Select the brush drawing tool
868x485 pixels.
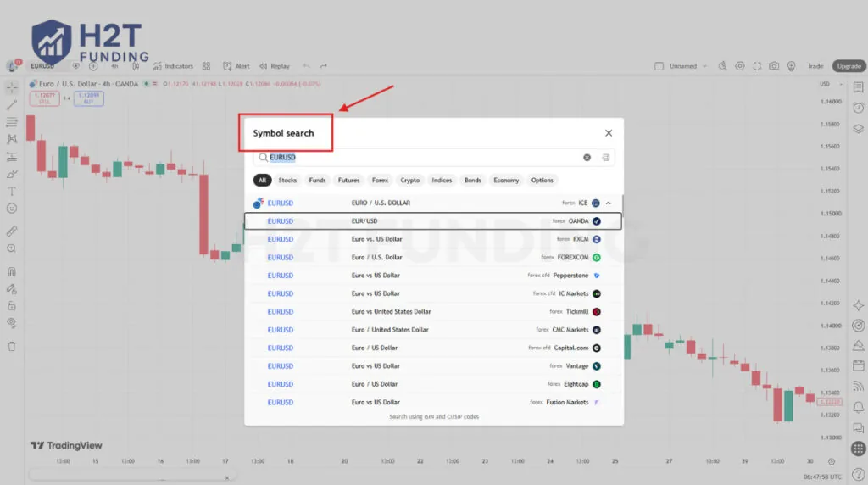pos(12,174)
